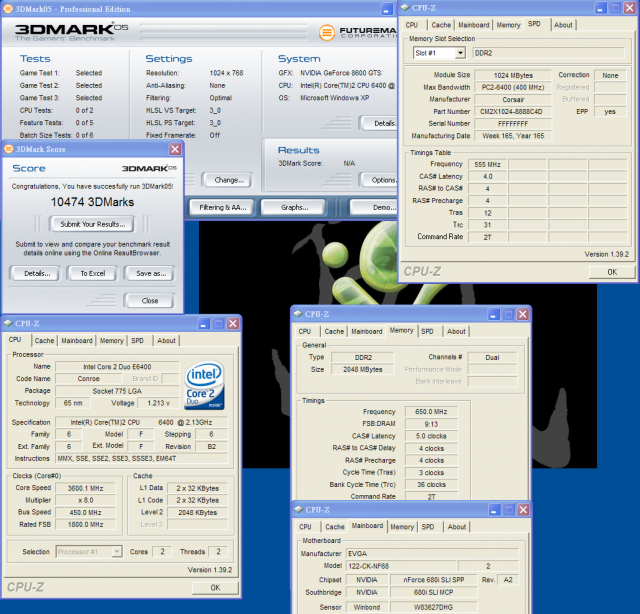640x614 pixels.
Task: Select CPU tab in CPU-Z SPD window
Action: click(412, 25)
